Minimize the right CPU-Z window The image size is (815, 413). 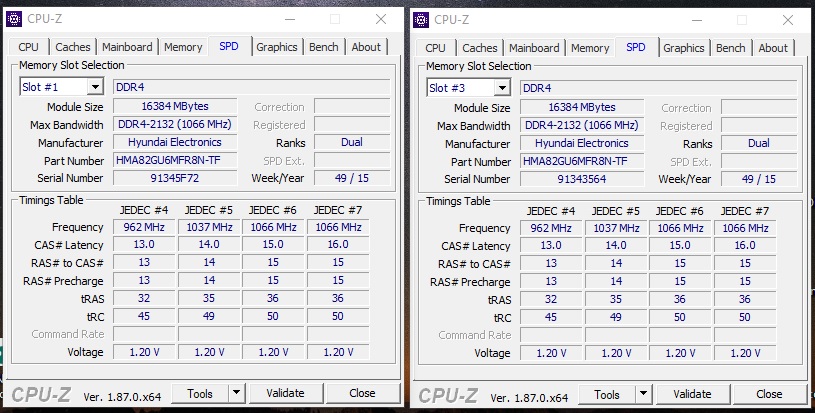pyautogui.click(x=697, y=20)
